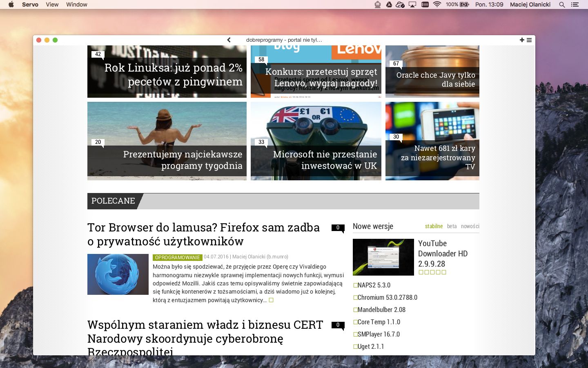Screen dimensions: 588x368
Task: Open the Servo hamburger menu
Action: [x=529, y=40]
